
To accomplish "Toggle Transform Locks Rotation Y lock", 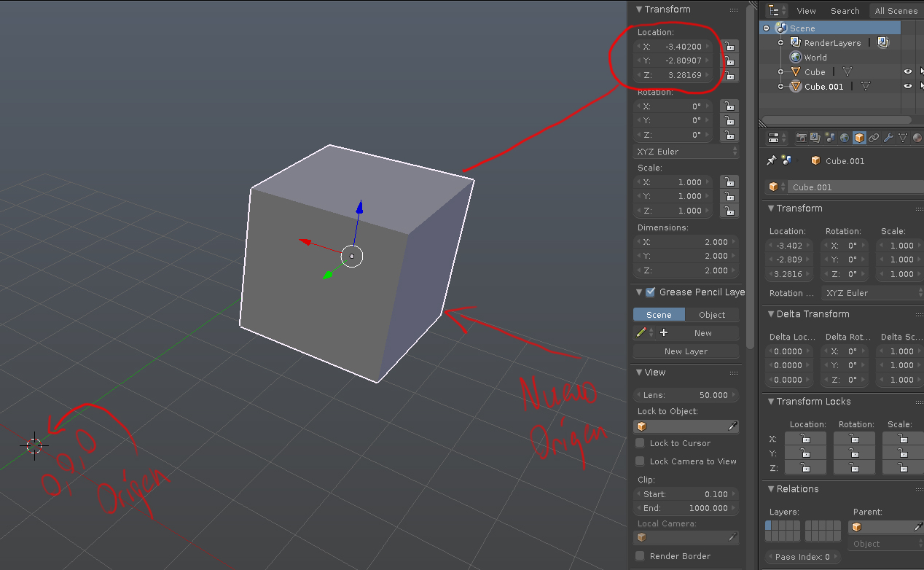I will point(854,453).
